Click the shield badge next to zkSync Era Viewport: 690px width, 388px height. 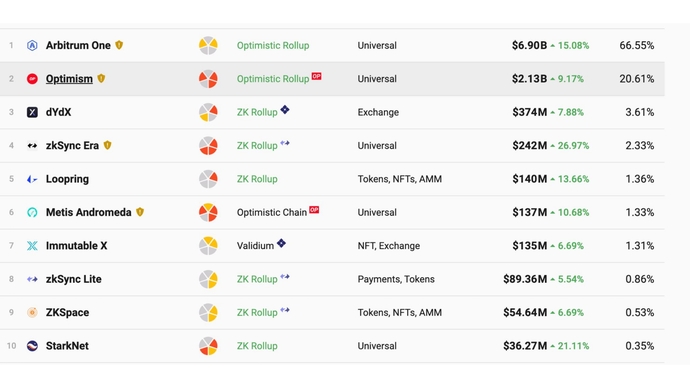click(x=107, y=145)
